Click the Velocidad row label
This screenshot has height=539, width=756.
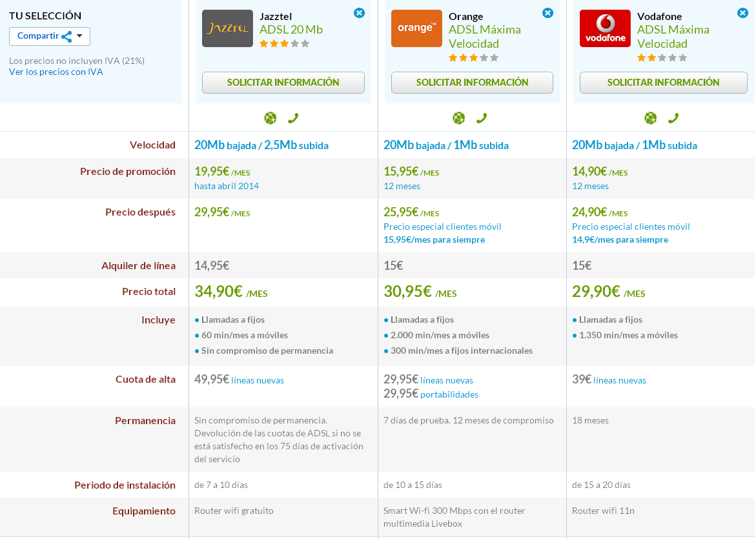click(152, 145)
